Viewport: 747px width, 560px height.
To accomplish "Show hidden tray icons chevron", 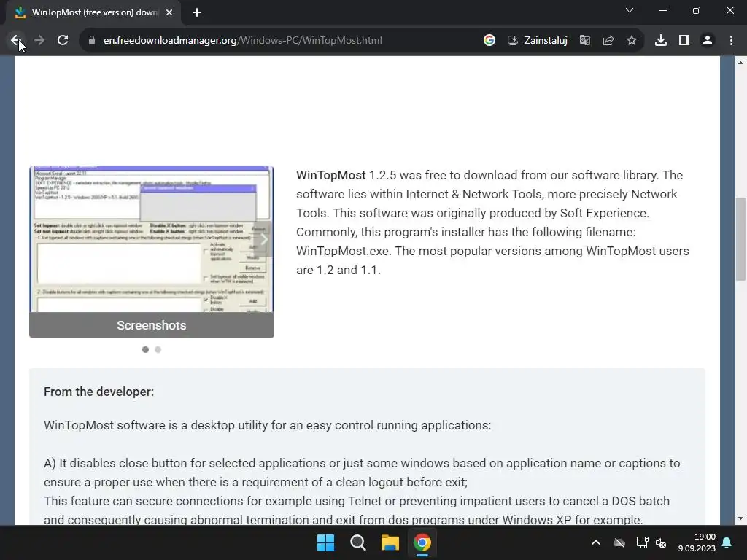I will tap(595, 542).
